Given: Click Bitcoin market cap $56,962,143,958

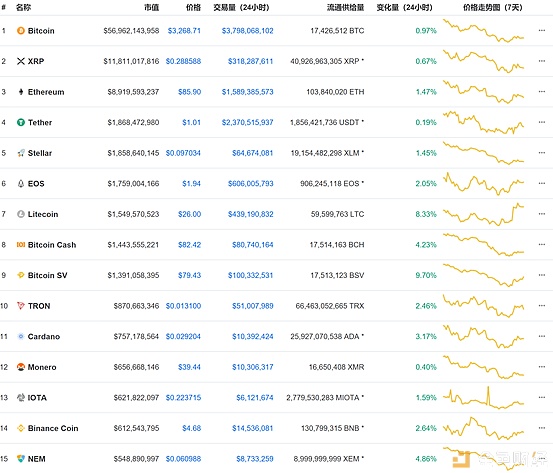Looking at the screenshot, I should (131, 31).
